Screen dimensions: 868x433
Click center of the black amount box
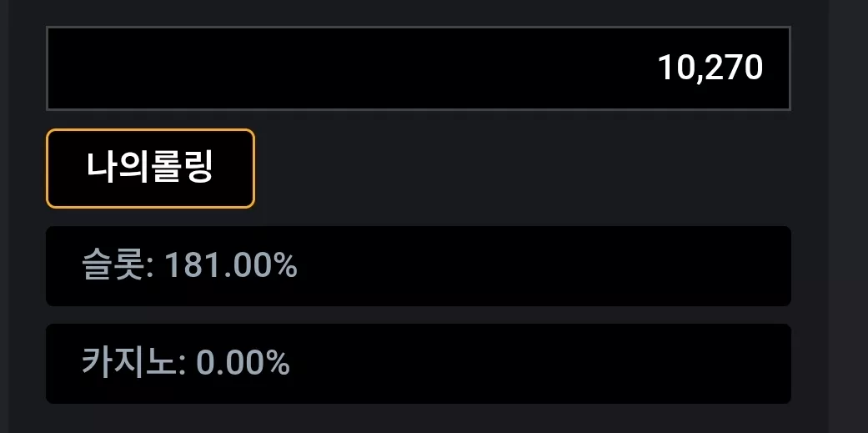click(419, 68)
